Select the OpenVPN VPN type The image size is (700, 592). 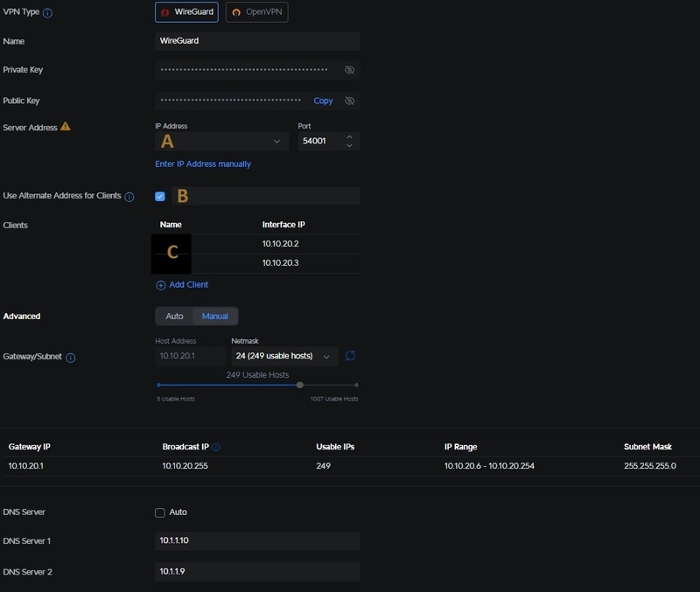(x=256, y=12)
